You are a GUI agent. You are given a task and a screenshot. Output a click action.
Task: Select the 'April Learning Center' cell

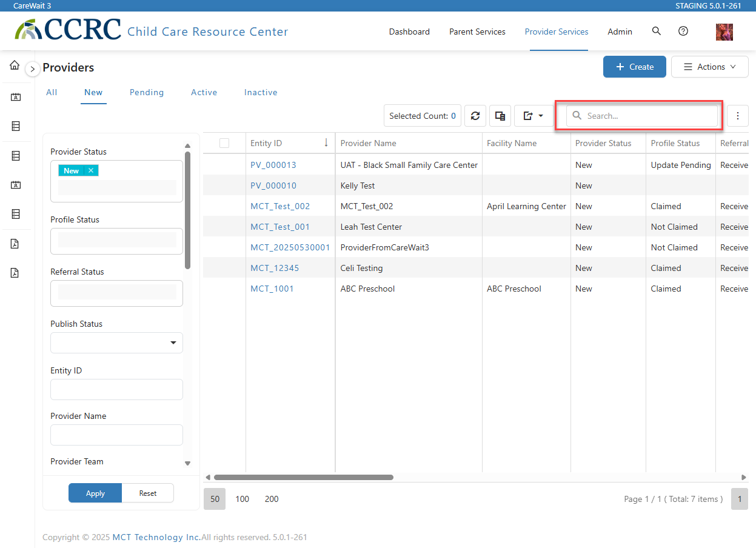526,206
